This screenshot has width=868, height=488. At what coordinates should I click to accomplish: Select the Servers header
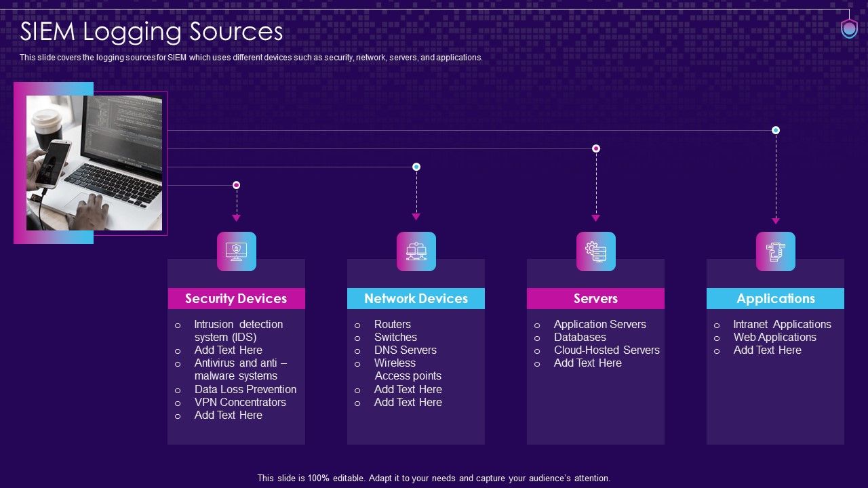(x=595, y=298)
